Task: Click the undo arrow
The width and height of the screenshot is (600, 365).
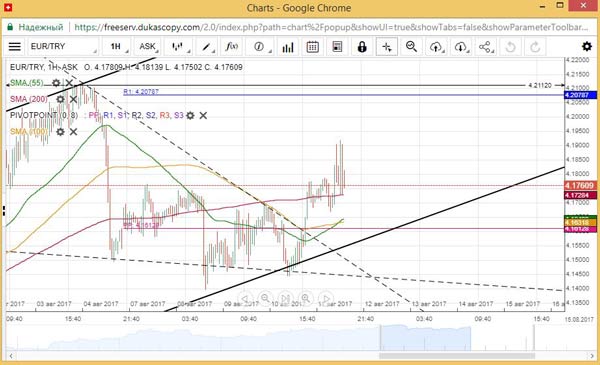Action: click(510, 47)
